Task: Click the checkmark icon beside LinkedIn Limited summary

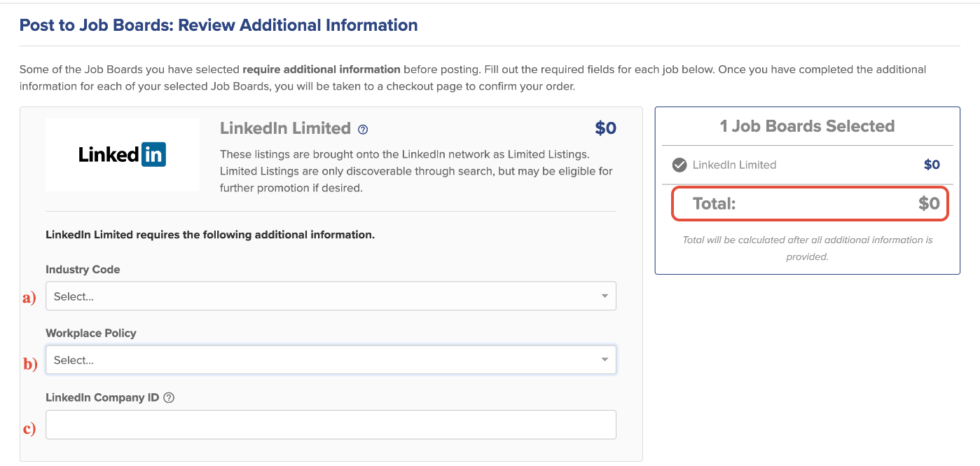Action: click(x=679, y=165)
